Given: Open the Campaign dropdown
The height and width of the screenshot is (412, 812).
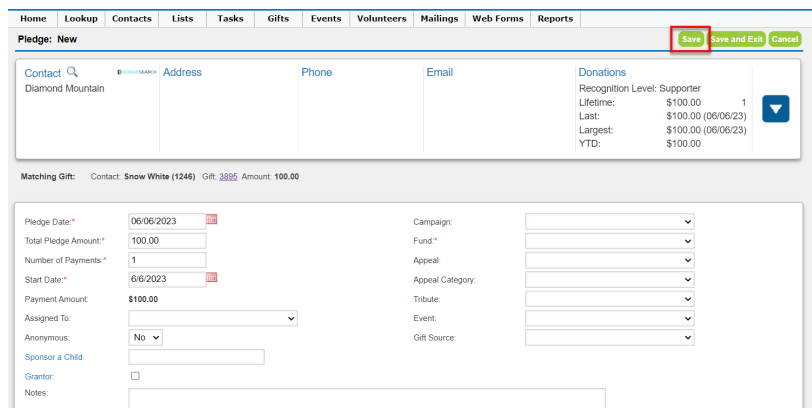Looking at the screenshot, I should tap(610, 222).
